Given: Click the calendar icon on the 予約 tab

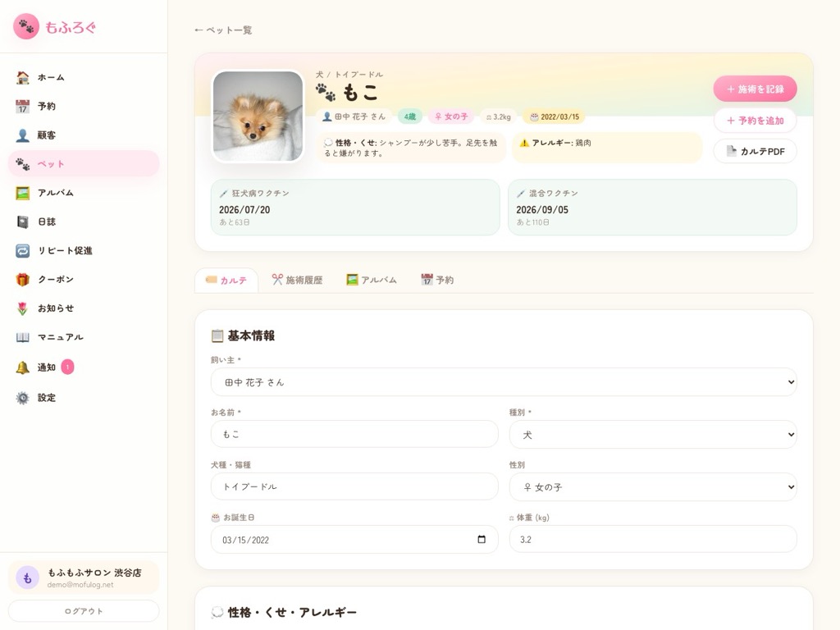Looking at the screenshot, I should tap(427, 280).
